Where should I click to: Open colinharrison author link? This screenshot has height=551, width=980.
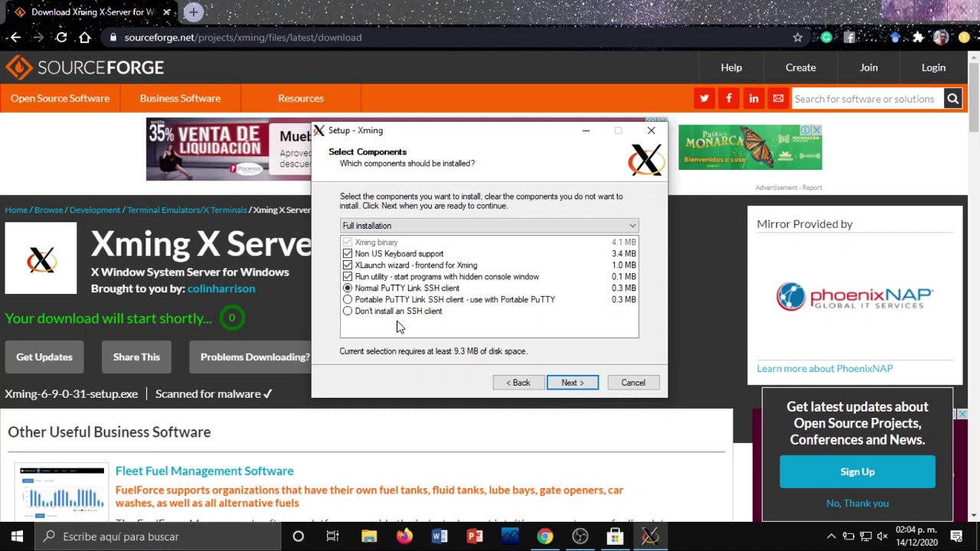click(221, 289)
